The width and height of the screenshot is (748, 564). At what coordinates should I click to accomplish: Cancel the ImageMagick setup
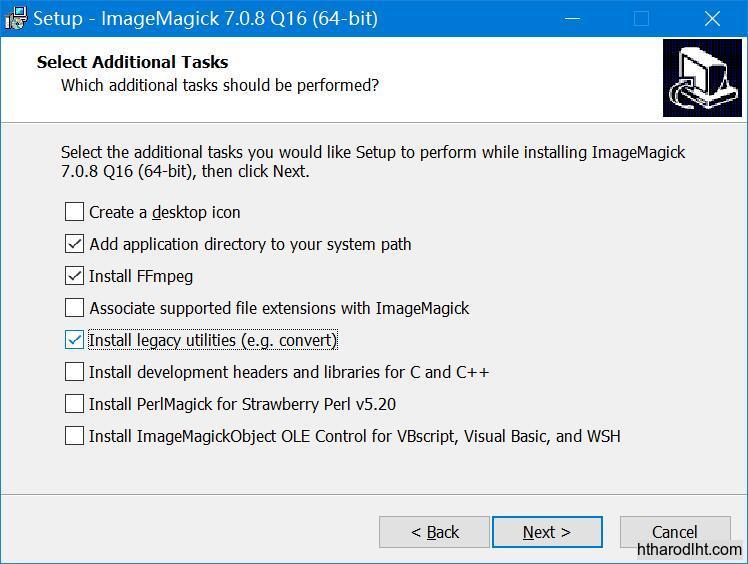pos(674,532)
